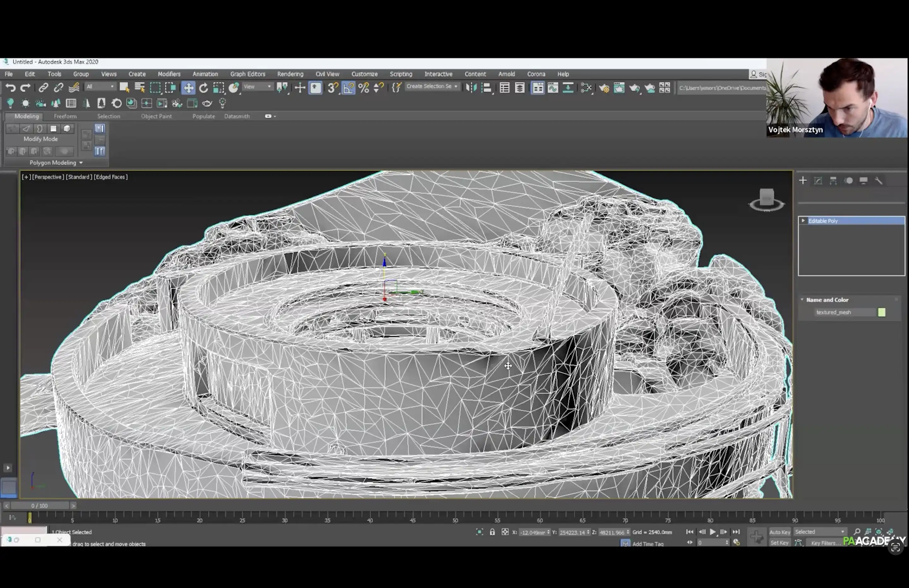Open Utilities wrench panel icon
Viewport: 909px width, 588px height.
(x=878, y=181)
